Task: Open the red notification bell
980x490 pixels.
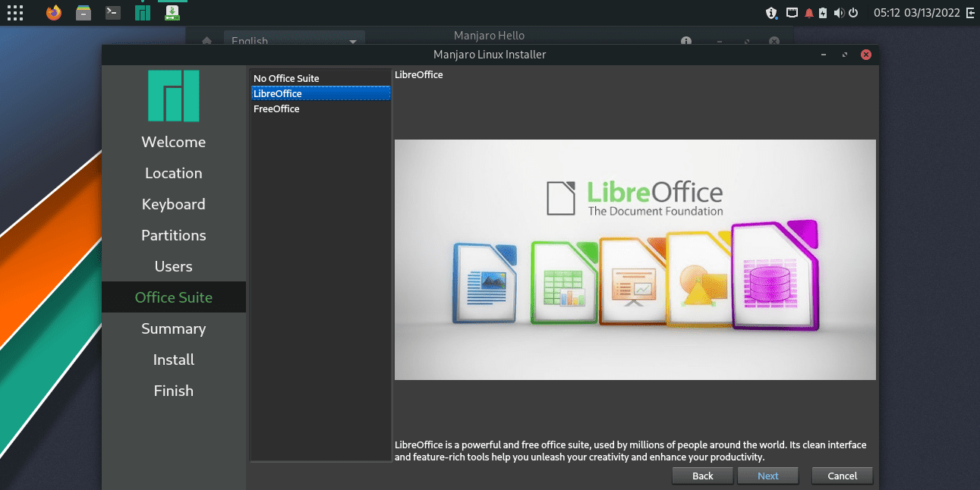Action: pyautogui.click(x=809, y=12)
